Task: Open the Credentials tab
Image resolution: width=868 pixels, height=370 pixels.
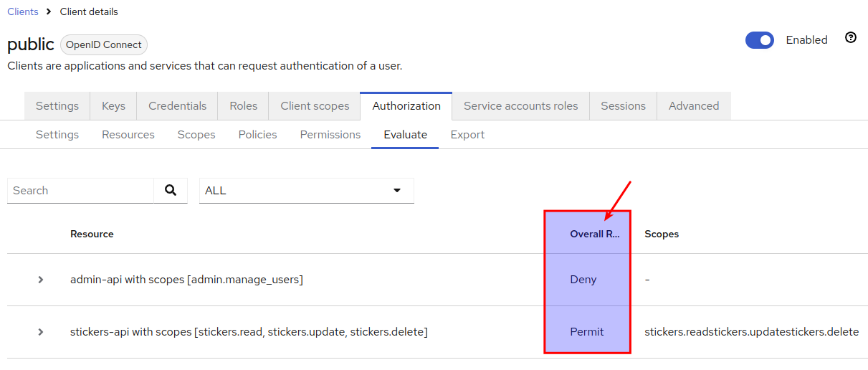Action: click(177, 106)
